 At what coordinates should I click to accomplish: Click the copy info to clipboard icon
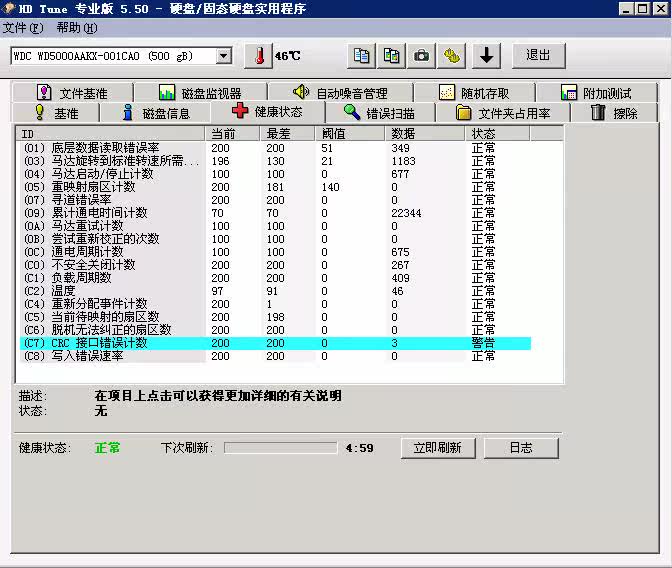click(361, 56)
